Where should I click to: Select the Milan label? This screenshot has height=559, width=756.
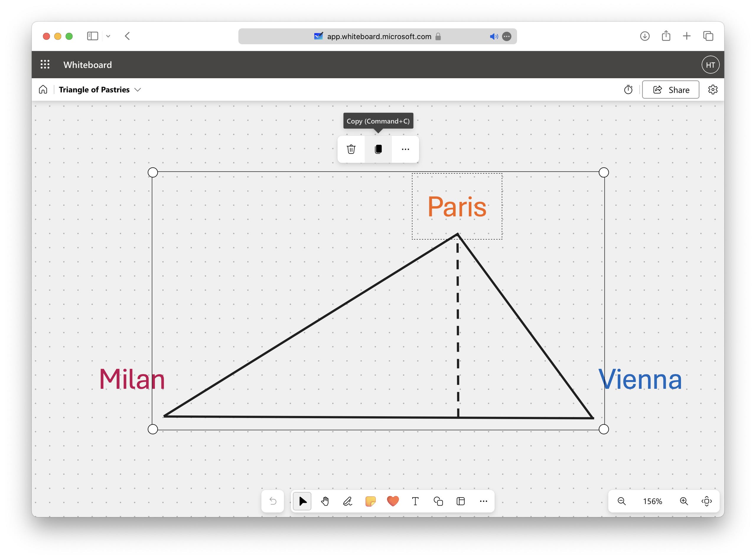(x=132, y=379)
